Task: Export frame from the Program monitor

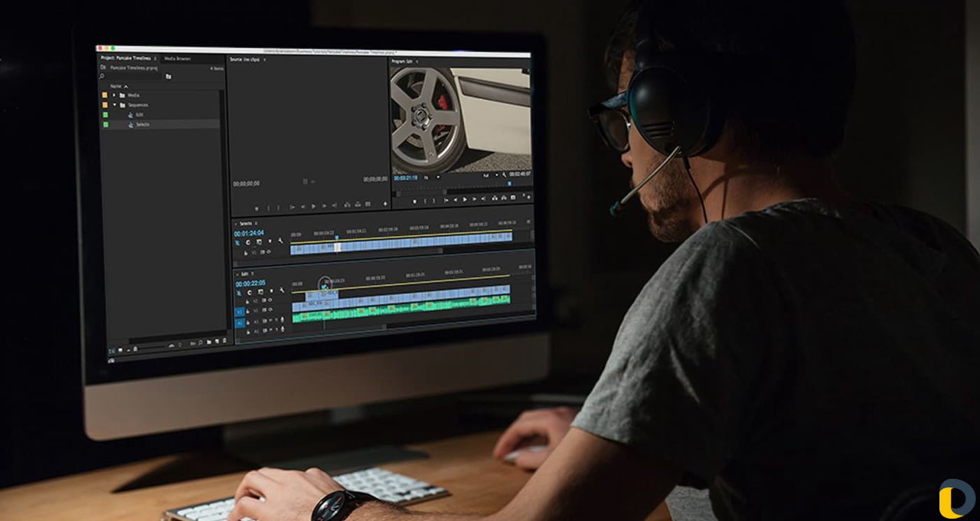Action: (513, 198)
